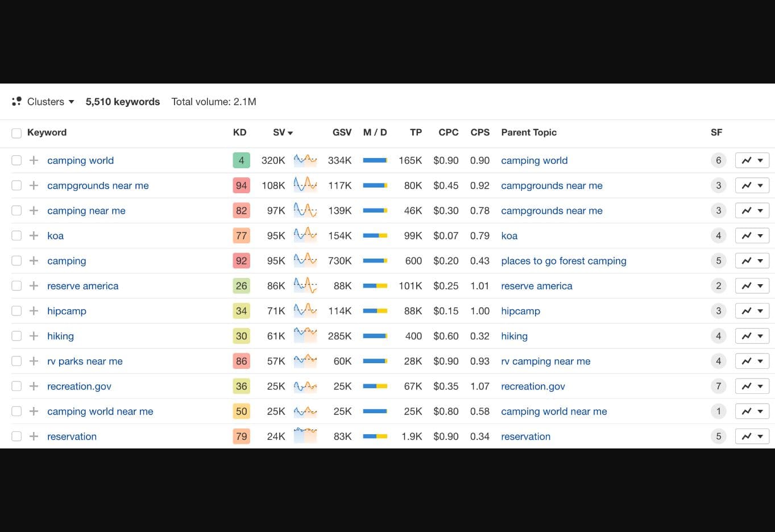
Task: Check the box for camping near me row
Action: click(16, 210)
